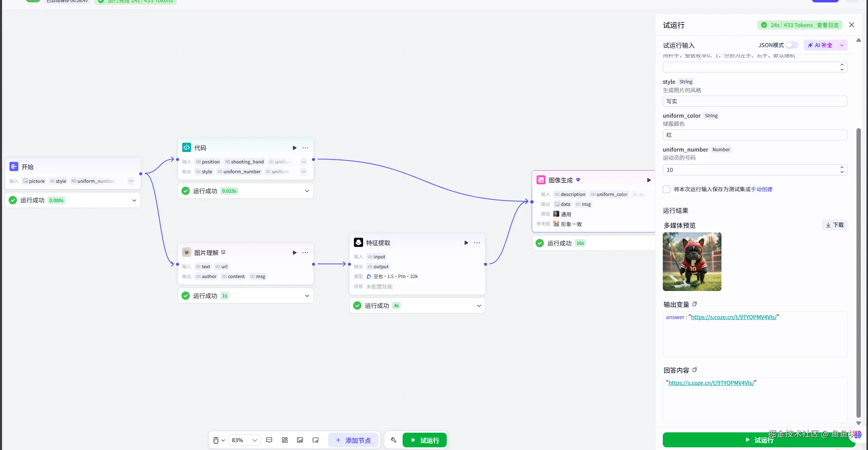Click the wrench debug icon
The width and height of the screenshot is (868, 450).
(393, 440)
